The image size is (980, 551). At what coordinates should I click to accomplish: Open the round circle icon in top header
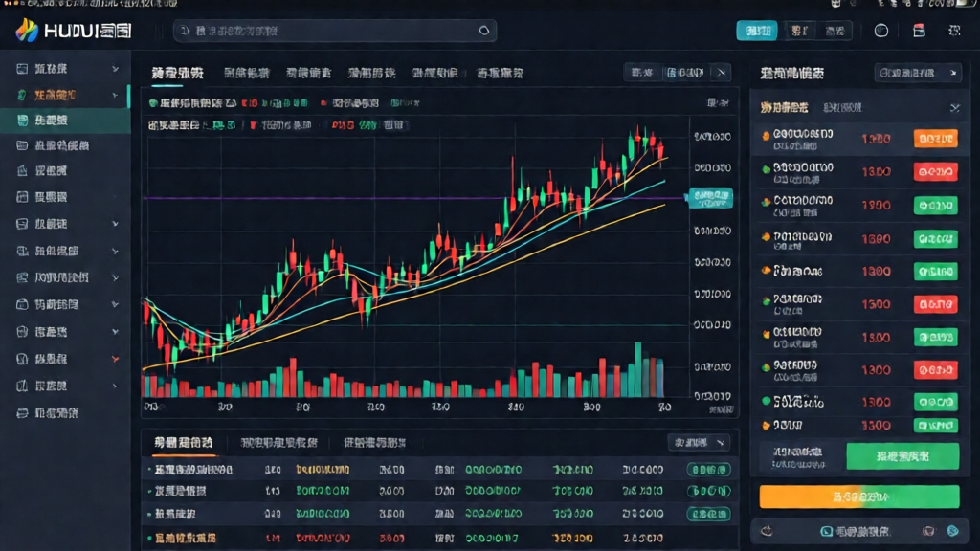881,31
